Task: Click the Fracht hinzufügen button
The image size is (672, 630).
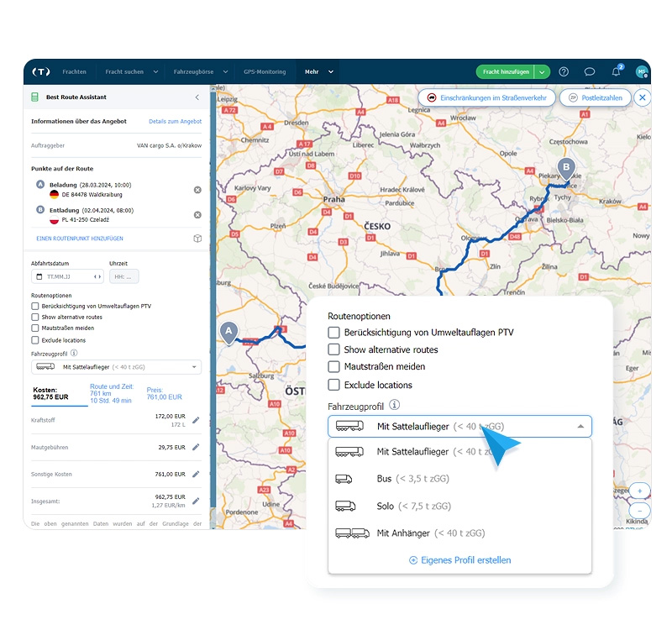Action: pos(506,72)
